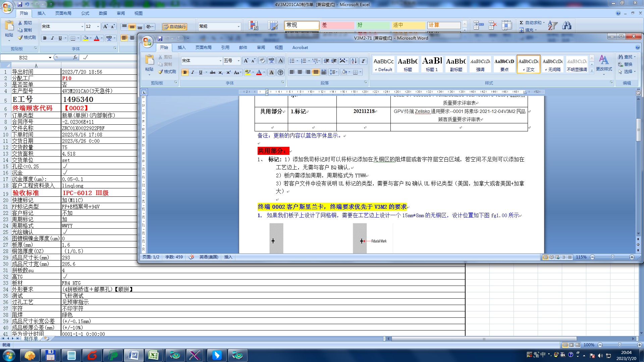Click the Word zoom slider

[x=612, y=257]
